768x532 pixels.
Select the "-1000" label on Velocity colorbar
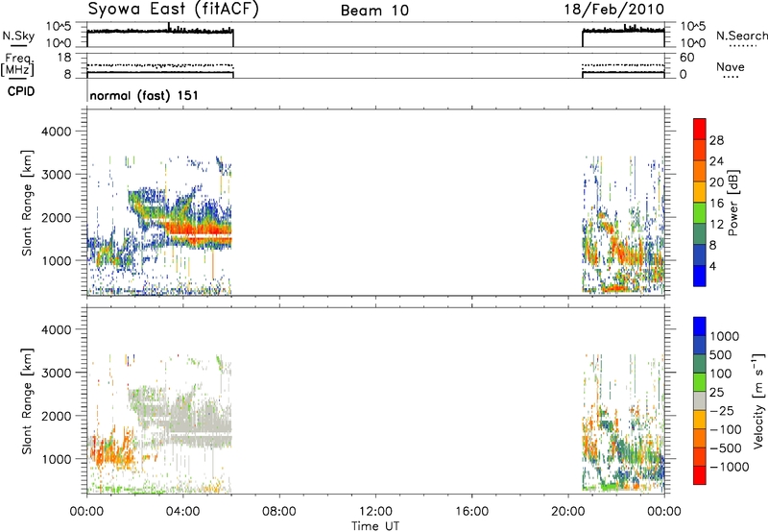[729, 467]
